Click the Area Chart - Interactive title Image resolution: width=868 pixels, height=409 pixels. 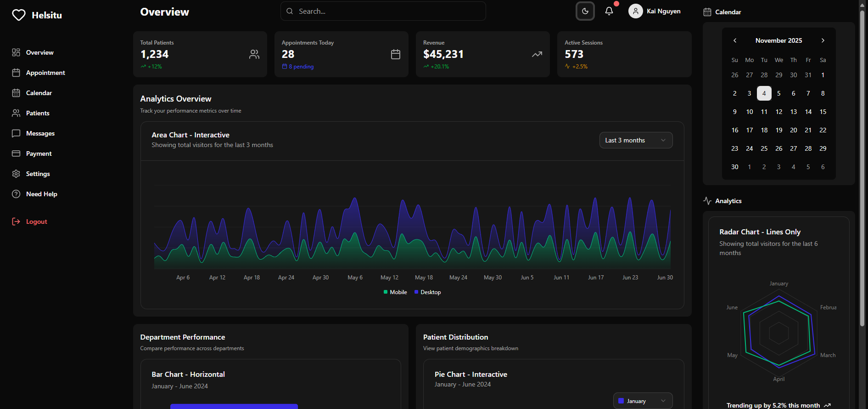pyautogui.click(x=190, y=135)
